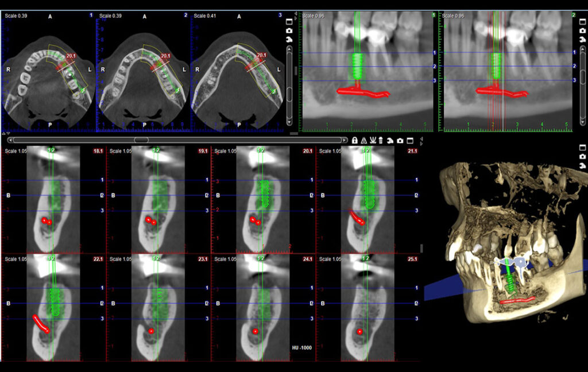
Task: Click blue axial line marker 3 in panoramic view
Action: click(x=435, y=80)
